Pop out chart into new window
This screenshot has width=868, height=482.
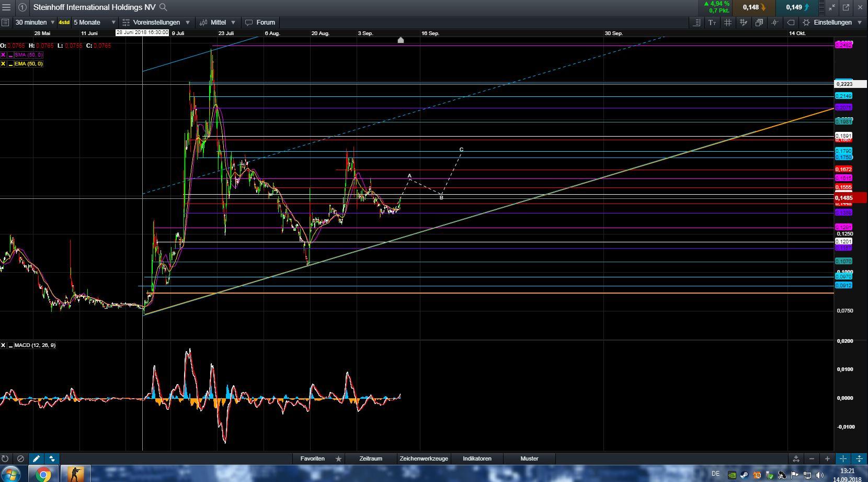click(846, 7)
